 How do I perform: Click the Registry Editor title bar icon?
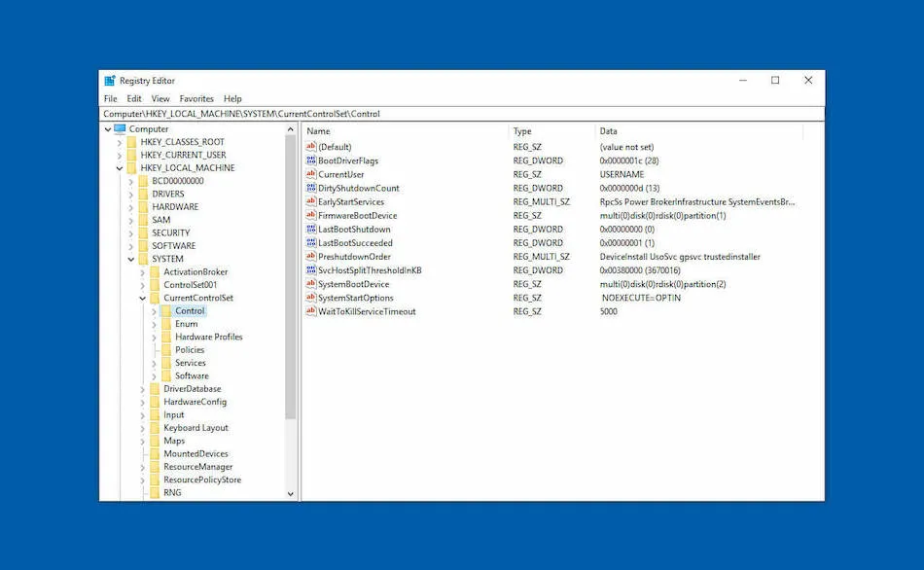click(x=110, y=80)
